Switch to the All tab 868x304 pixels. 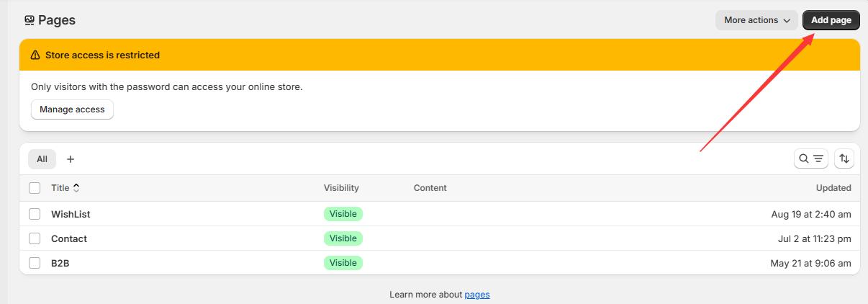click(42, 159)
